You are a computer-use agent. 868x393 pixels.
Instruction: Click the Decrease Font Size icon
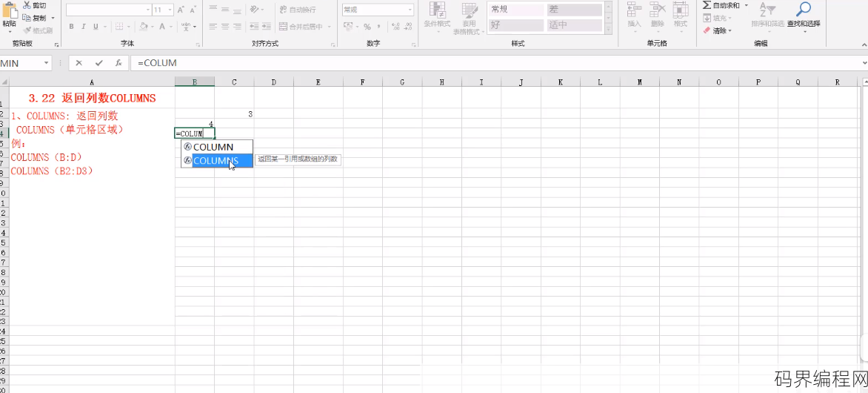[192, 10]
